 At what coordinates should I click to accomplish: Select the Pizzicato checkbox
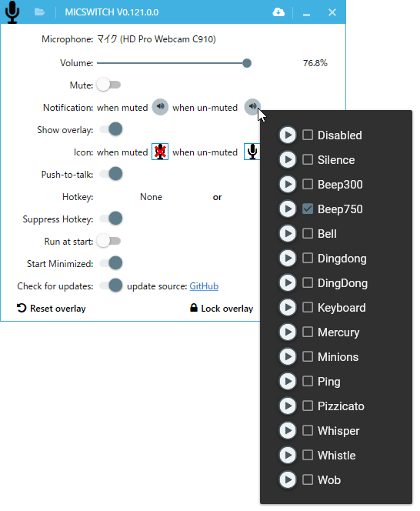point(308,406)
